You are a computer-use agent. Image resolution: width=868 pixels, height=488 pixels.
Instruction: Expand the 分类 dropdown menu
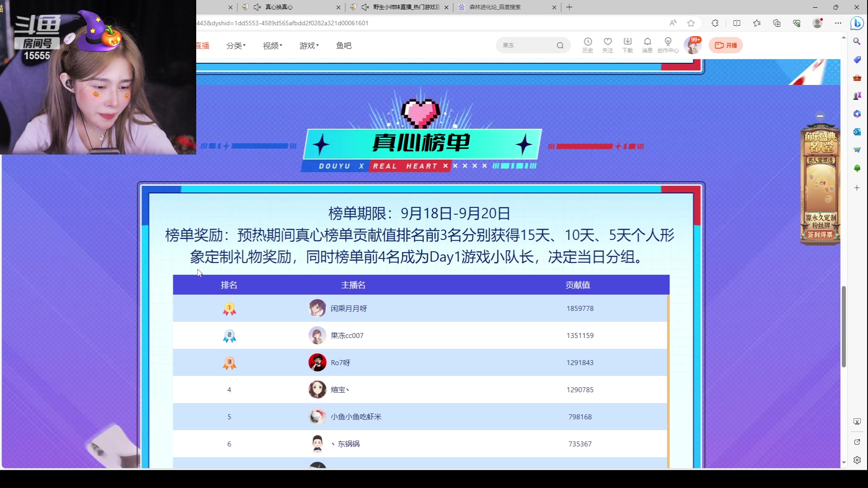click(236, 46)
